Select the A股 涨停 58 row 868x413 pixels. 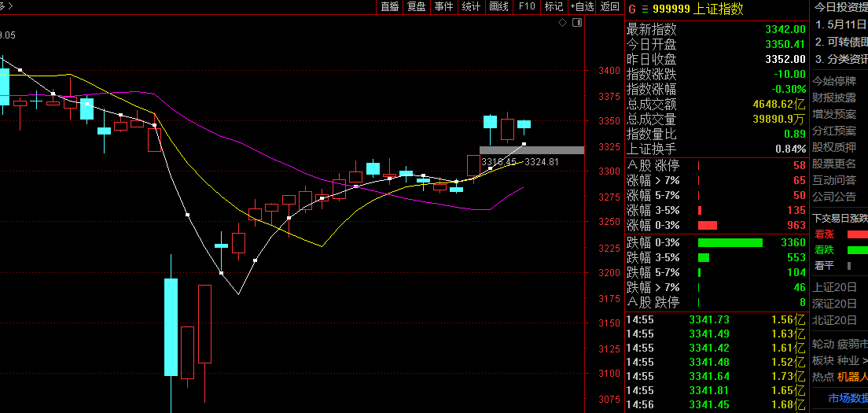pos(716,165)
